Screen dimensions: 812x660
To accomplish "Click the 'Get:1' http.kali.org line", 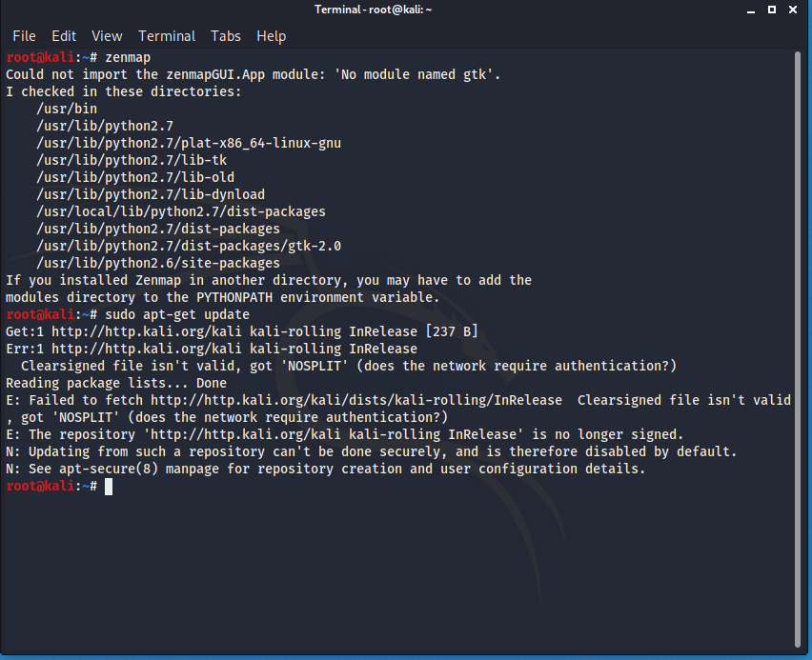I will click(x=242, y=331).
